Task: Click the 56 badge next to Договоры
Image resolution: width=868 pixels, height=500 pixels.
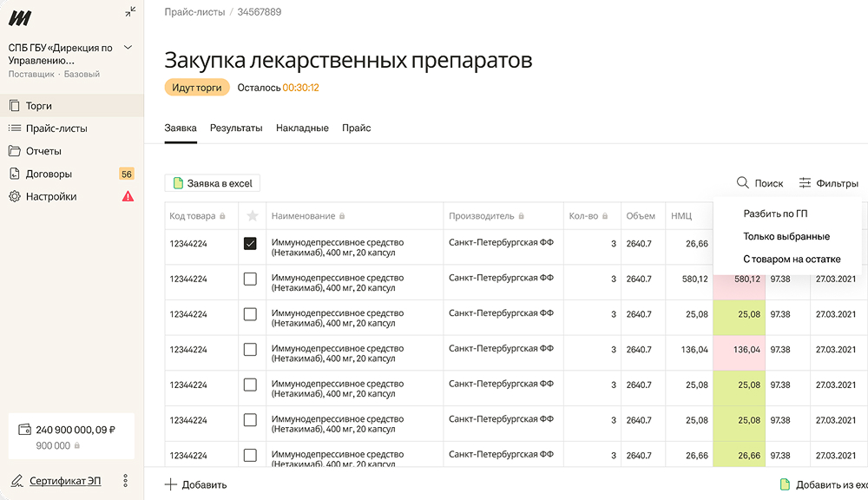Action: (x=127, y=174)
